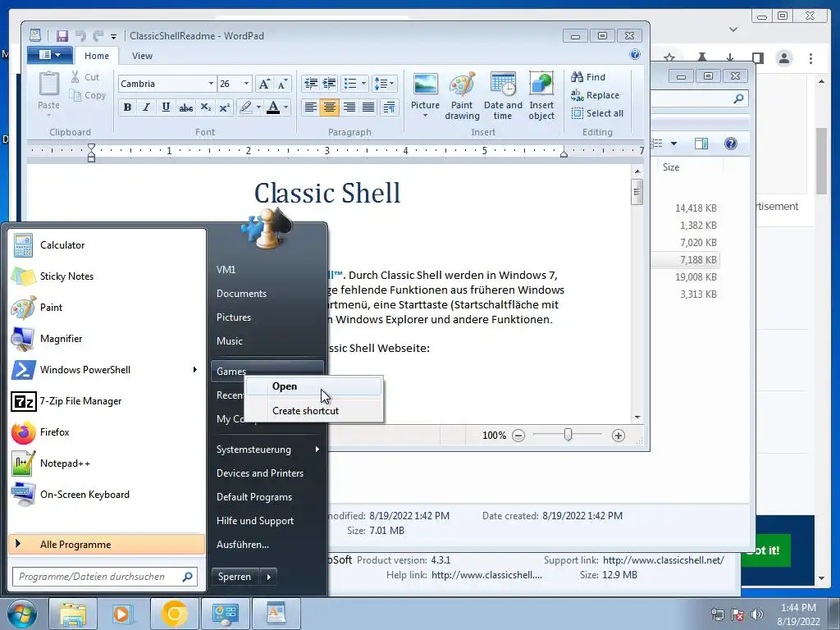Open the text highlight color dropdown arrow
The image size is (840, 630).
pos(258,107)
